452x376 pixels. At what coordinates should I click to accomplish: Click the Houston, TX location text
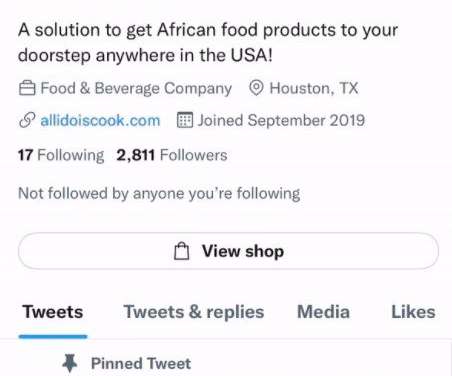[x=314, y=88]
